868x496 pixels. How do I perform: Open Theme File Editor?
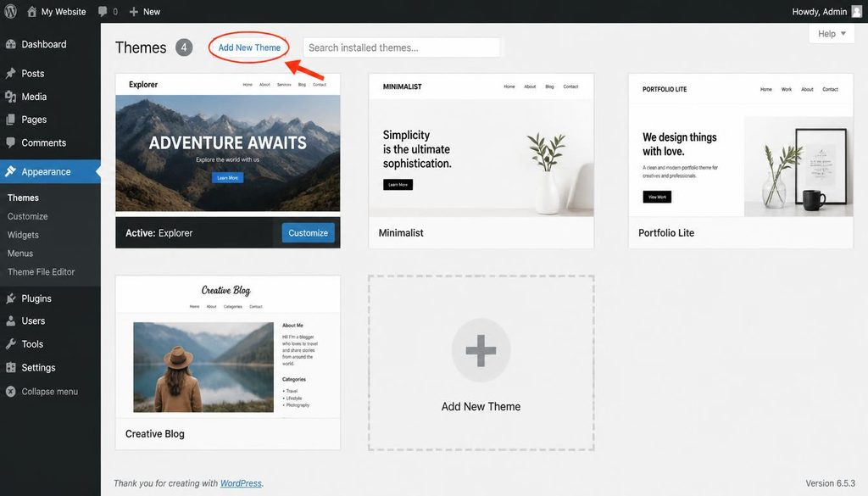[41, 272]
